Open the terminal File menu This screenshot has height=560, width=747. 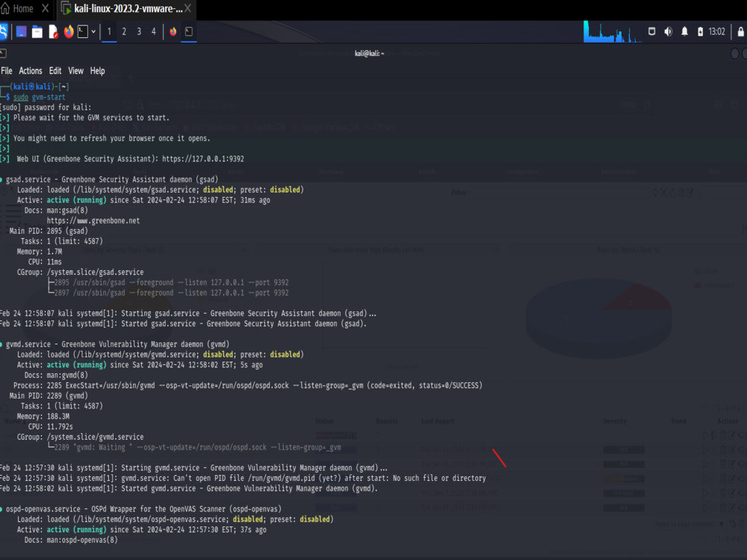click(x=7, y=70)
